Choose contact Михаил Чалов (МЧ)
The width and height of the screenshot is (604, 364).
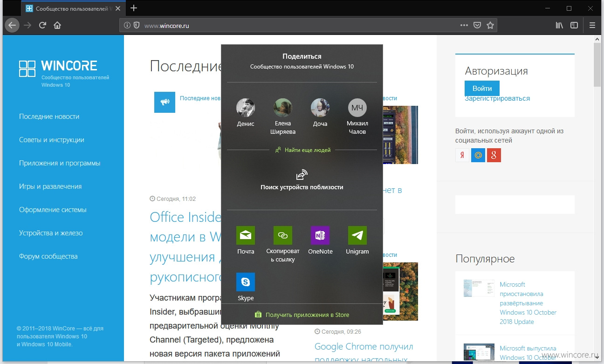pos(357,117)
